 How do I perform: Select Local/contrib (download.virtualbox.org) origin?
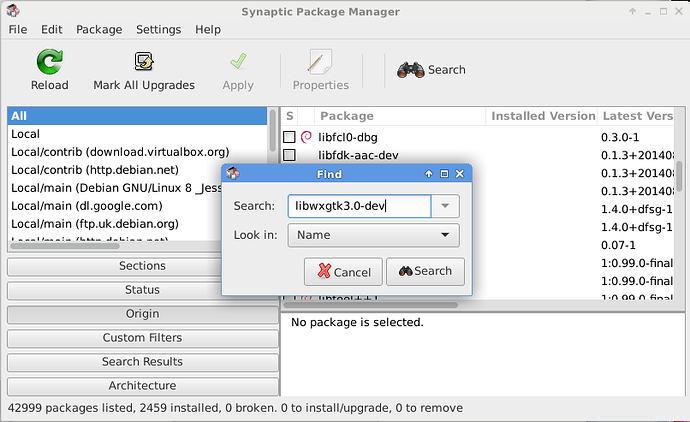tap(137, 152)
